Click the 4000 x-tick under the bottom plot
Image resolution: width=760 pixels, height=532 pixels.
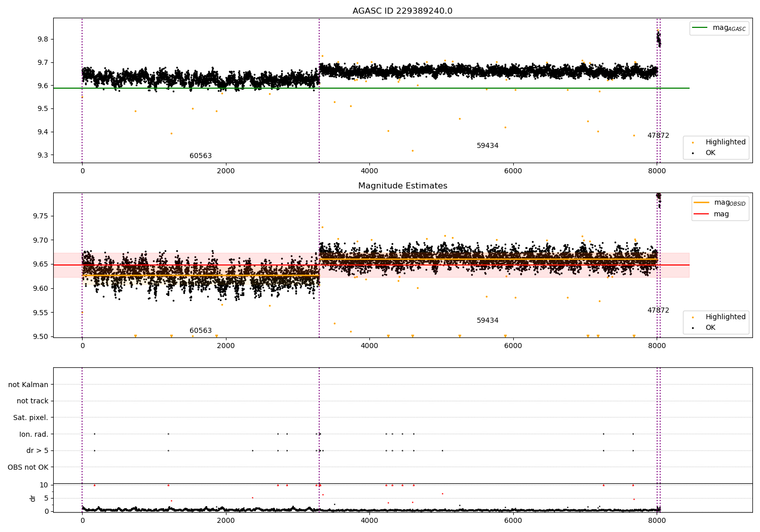coord(369,521)
